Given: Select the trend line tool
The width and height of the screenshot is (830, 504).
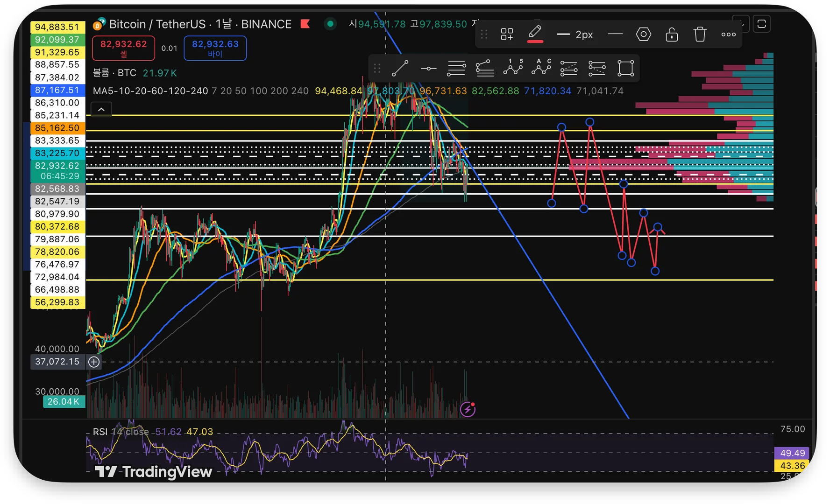Looking at the screenshot, I should 400,69.
